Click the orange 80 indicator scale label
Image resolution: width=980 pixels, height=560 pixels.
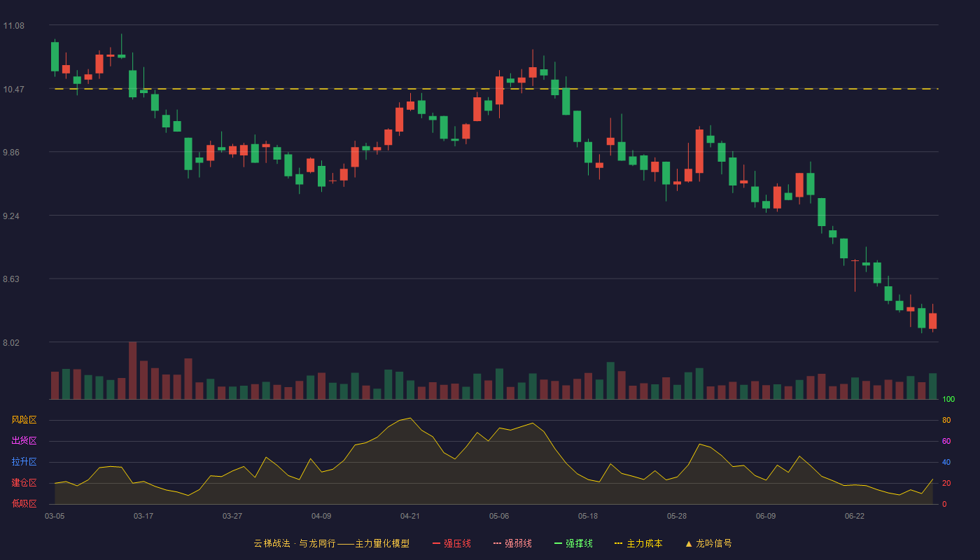coord(946,421)
